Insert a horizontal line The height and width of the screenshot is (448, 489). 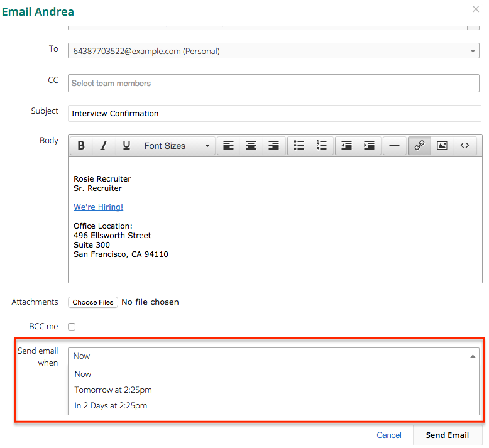pyautogui.click(x=394, y=146)
